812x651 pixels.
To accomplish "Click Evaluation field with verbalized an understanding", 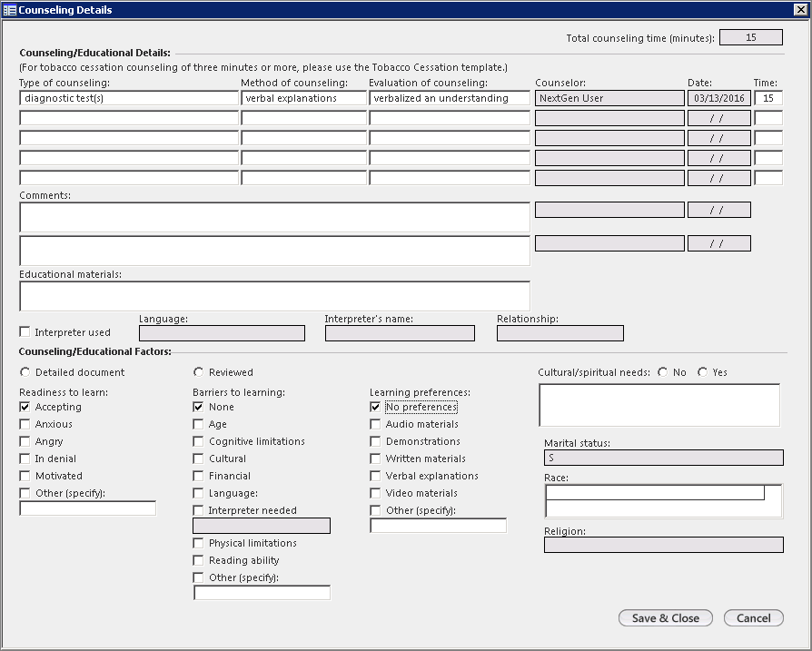I will [x=450, y=98].
